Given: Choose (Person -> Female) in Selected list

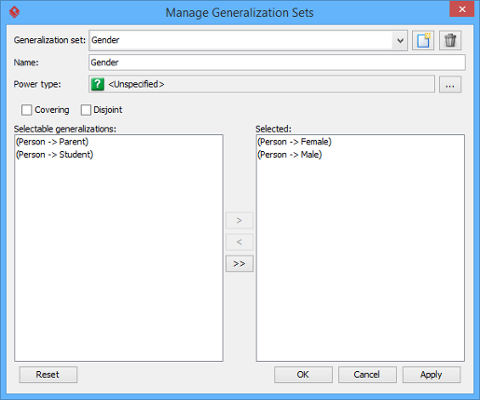Looking at the screenshot, I should point(294,142).
